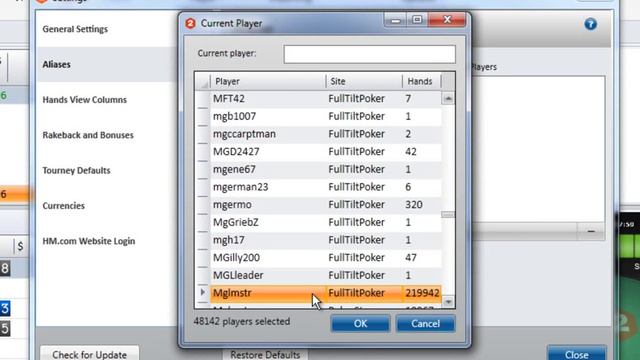Minimize the Current Player dialog
The height and width of the screenshot is (360, 640).
[x=396, y=20]
